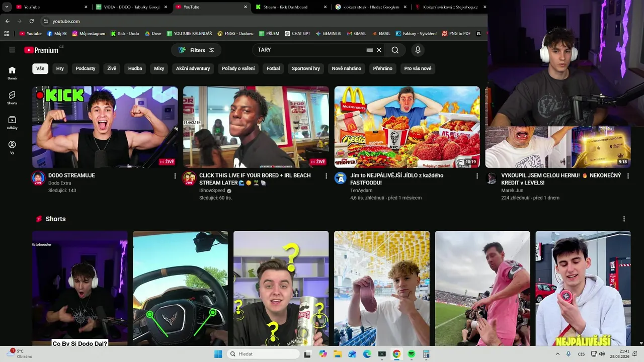This screenshot has height=362, width=644.
Task: Open the steering wheel Short thumbnail
Action: tap(180, 289)
